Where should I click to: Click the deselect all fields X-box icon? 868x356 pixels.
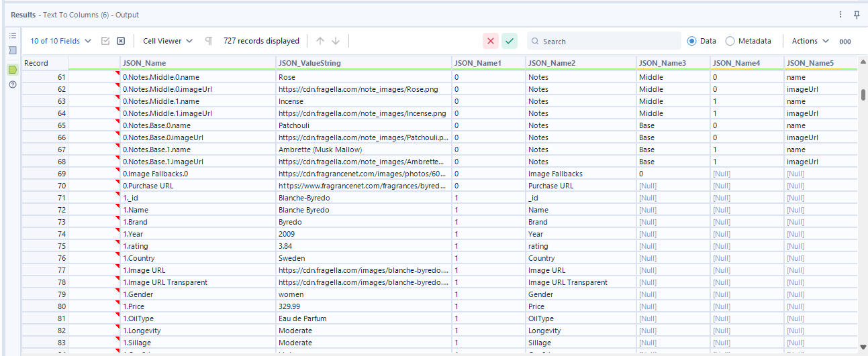pyautogui.click(x=121, y=41)
